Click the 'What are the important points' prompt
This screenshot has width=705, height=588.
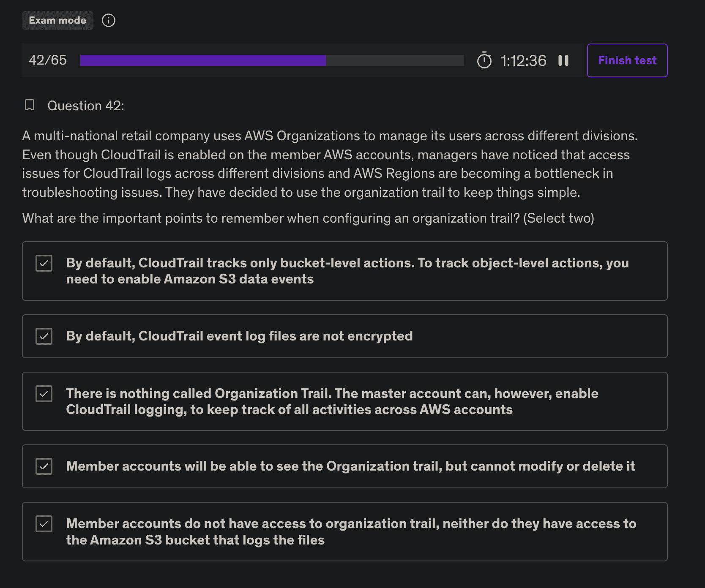point(308,218)
